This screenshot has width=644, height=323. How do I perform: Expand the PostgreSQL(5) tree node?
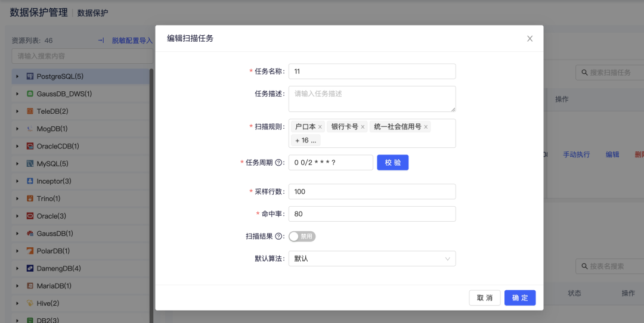click(17, 76)
